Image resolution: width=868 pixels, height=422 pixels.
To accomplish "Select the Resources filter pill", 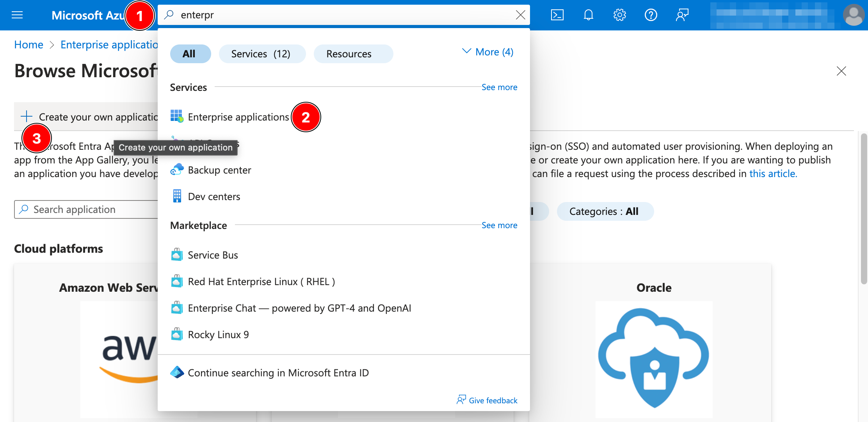I will click(353, 54).
